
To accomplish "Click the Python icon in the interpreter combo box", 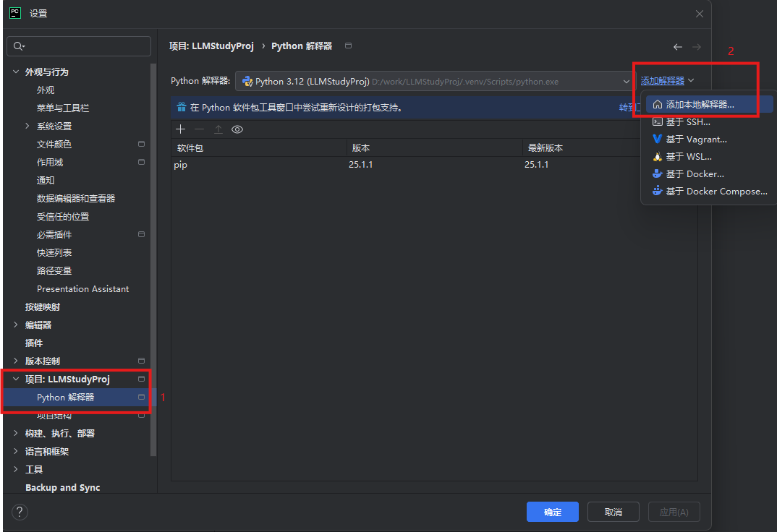I will pos(247,81).
